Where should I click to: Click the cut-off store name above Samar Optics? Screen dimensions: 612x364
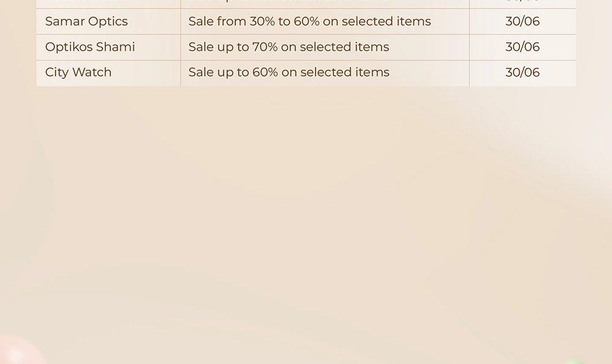[86, 1]
